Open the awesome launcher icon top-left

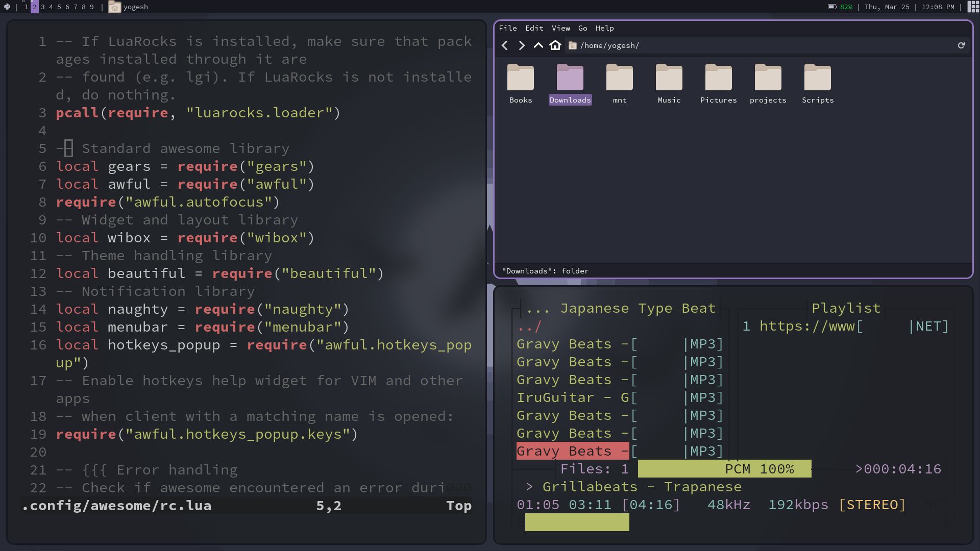pyautogui.click(x=7, y=7)
